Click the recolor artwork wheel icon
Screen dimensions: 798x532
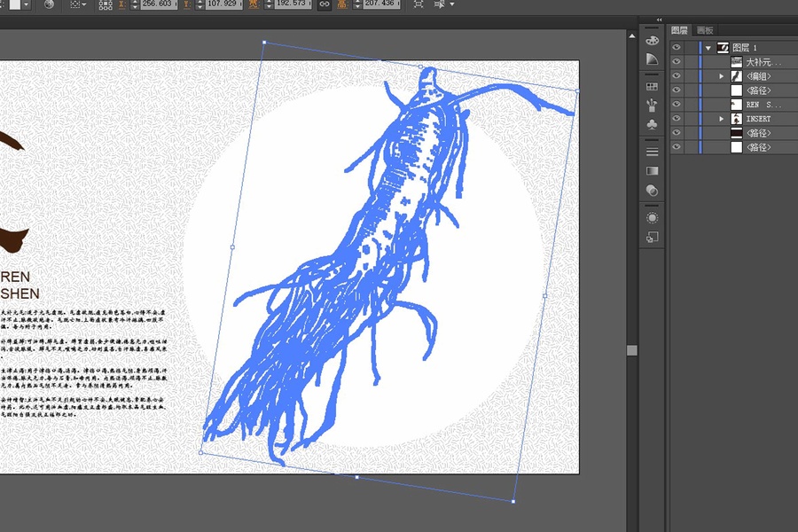tap(49, 4)
